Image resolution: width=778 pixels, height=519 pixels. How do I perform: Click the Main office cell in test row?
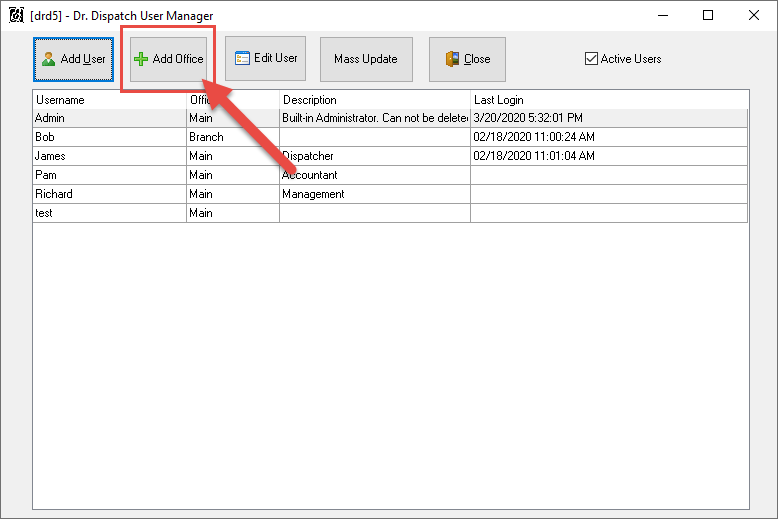[233, 213]
